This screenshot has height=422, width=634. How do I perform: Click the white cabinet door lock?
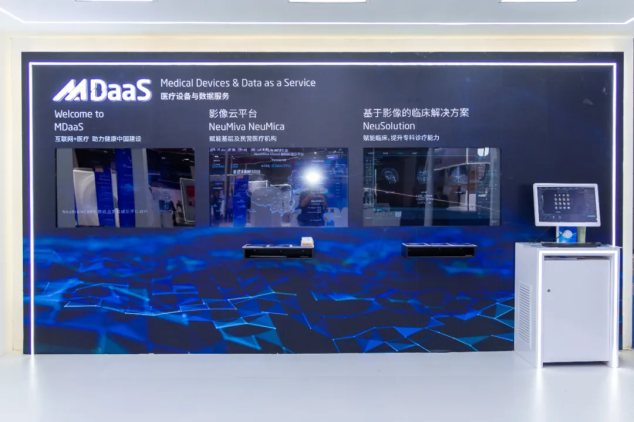point(549,290)
